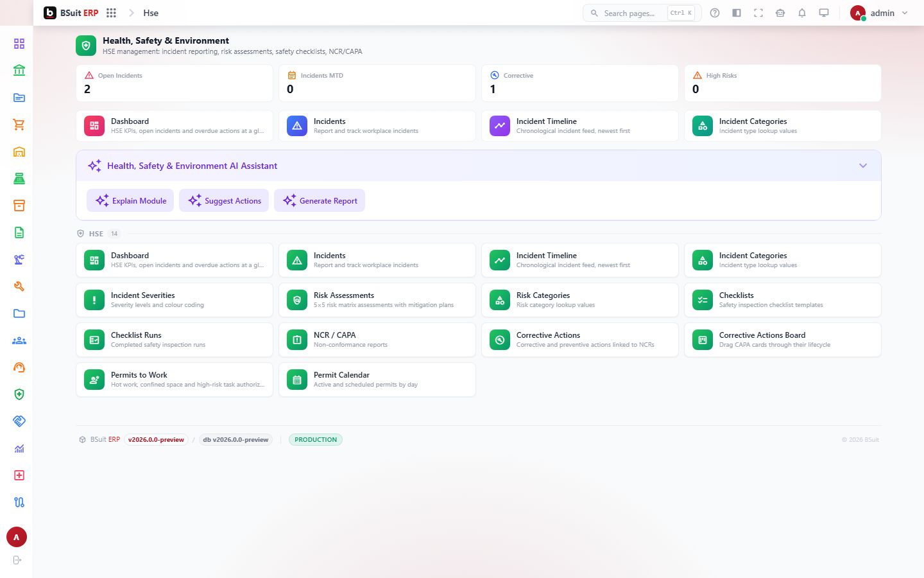Viewport: 924px width, 578px height.
Task: Open the apps grid launcher icon
Action: pyautogui.click(x=111, y=13)
